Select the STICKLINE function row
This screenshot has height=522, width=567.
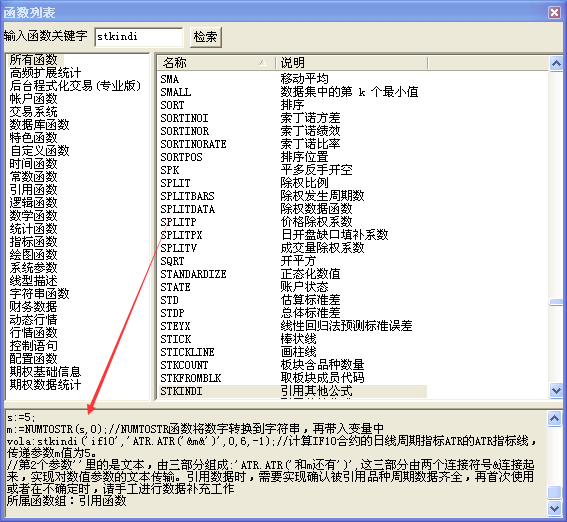coord(293,352)
